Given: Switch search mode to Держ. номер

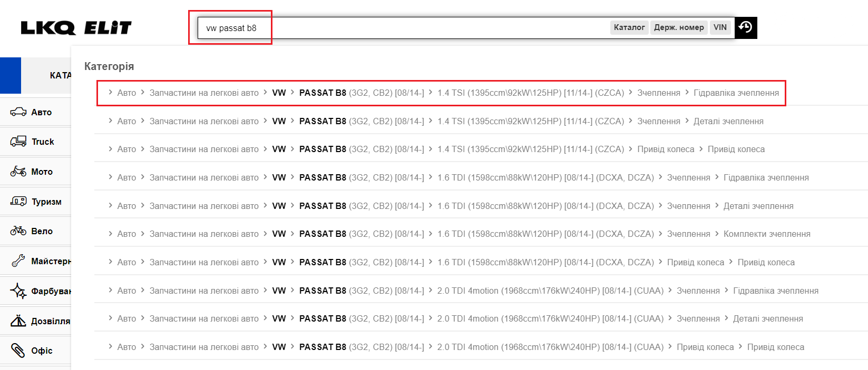Looking at the screenshot, I should tap(679, 27).
